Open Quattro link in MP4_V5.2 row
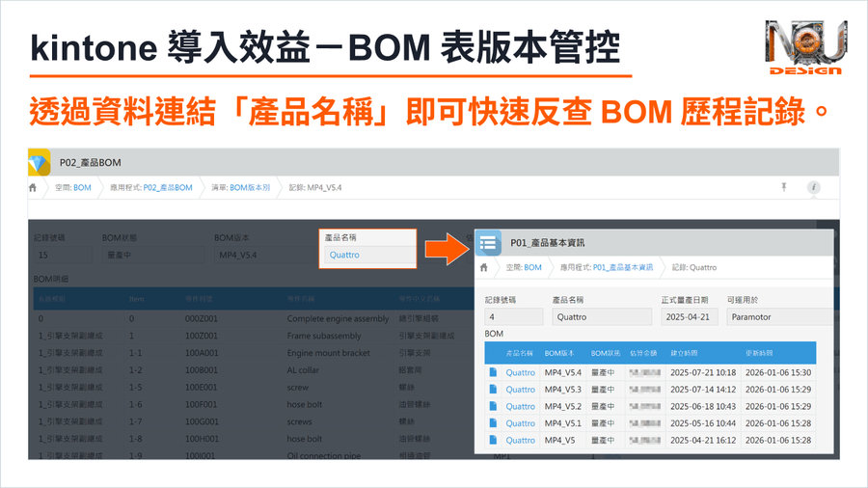This screenshot has width=868, height=488. tap(521, 406)
